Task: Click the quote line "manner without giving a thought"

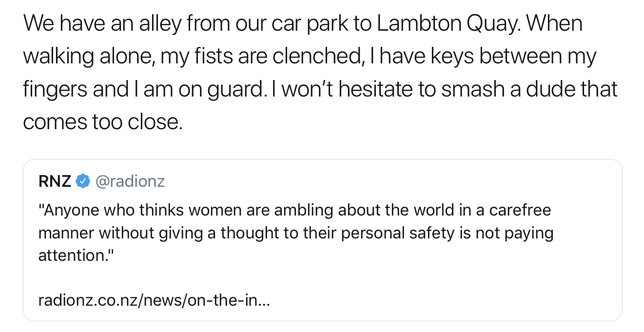Action: point(295,233)
